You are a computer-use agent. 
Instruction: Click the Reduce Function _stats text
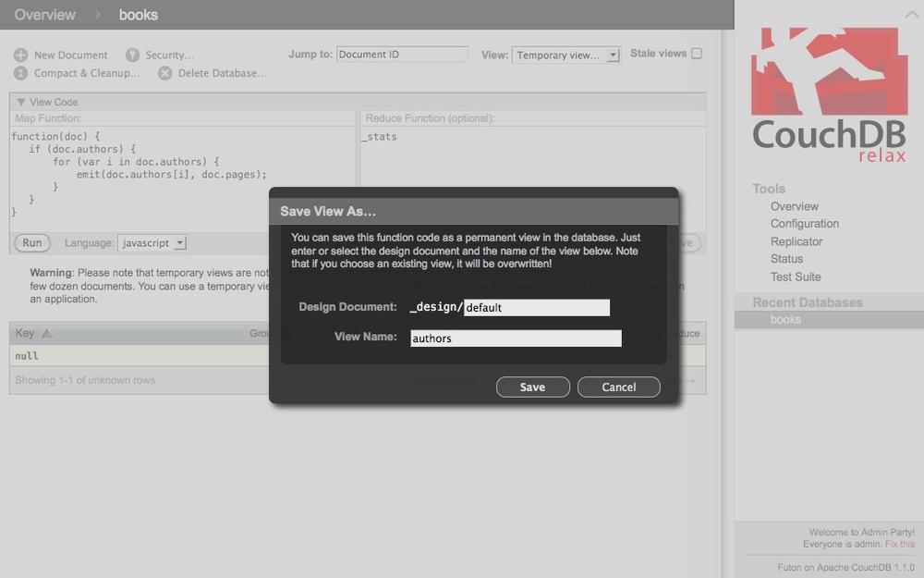click(x=381, y=136)
